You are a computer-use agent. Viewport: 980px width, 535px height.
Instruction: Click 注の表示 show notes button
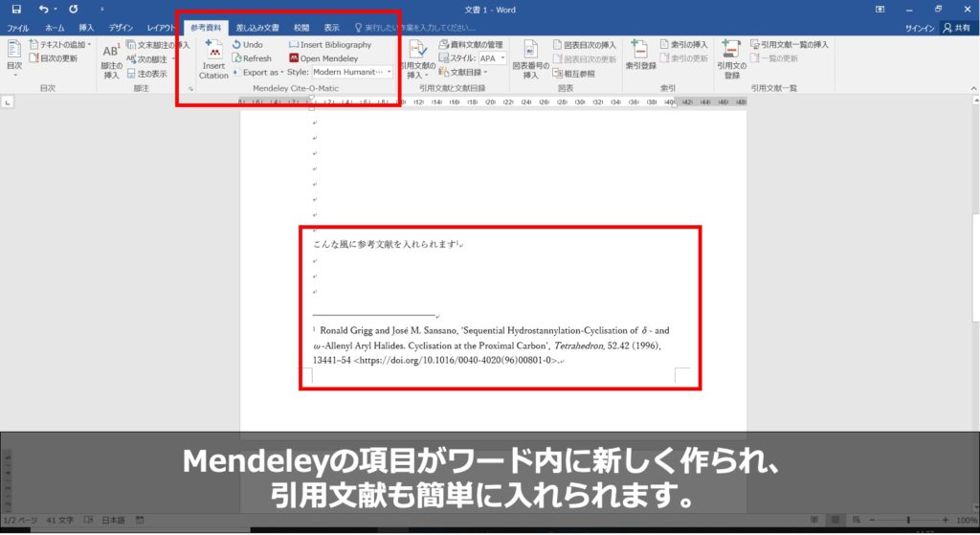147,74
